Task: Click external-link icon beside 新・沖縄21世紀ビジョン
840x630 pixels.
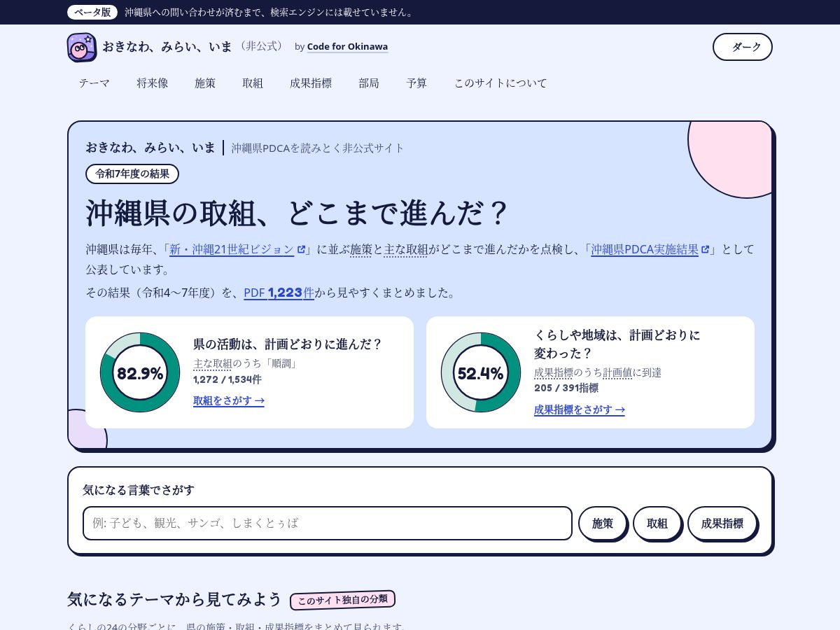Action: pyautogui.click(x=301, y=249)
